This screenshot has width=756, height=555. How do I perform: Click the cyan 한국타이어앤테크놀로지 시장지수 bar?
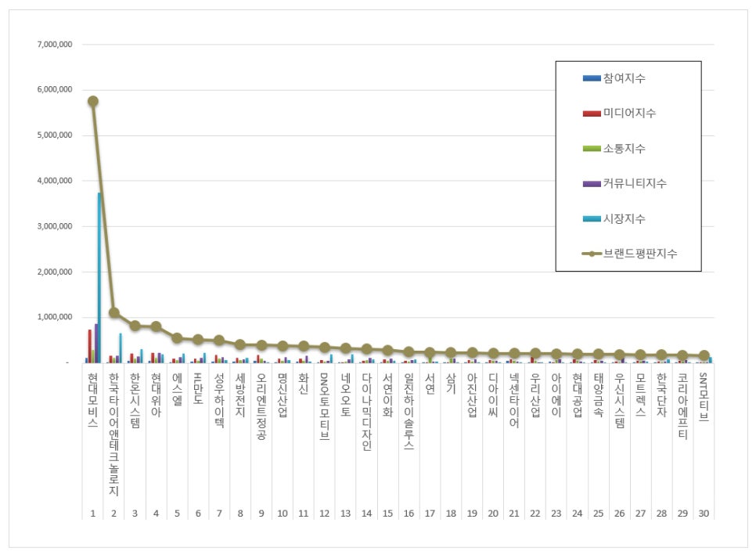point(121,348)
